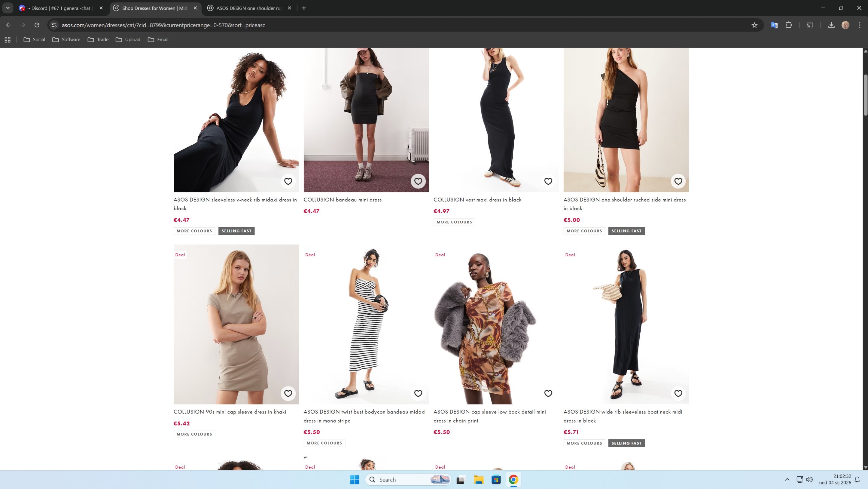
Task: Click MORE COLOURS under mono stripe dress
Action: point(324,443)
